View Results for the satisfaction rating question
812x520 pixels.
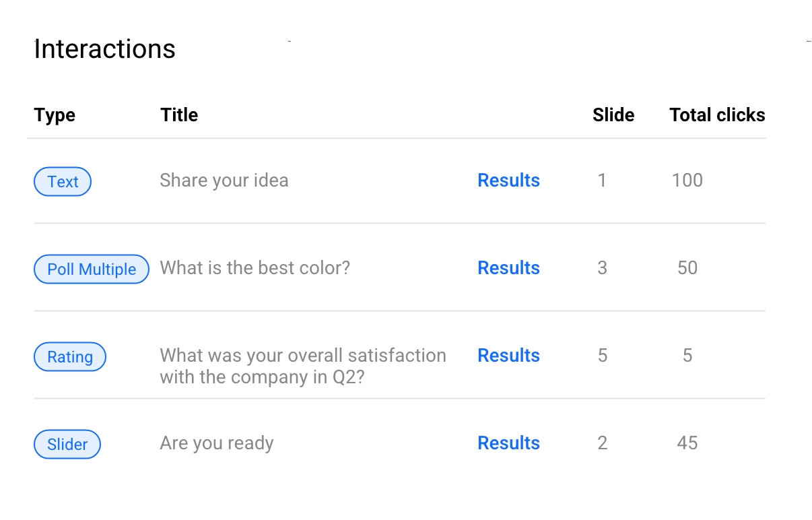tap(508, 356)
